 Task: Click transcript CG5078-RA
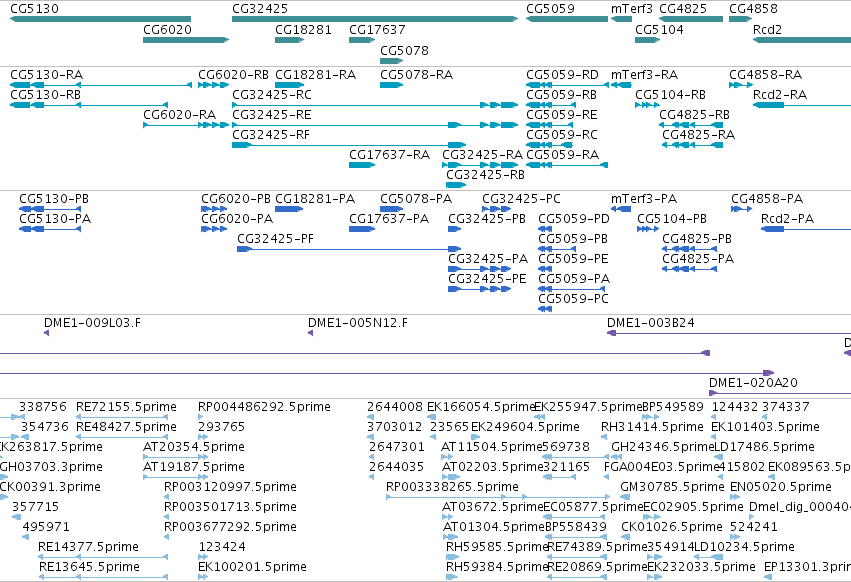pos(391,85)
